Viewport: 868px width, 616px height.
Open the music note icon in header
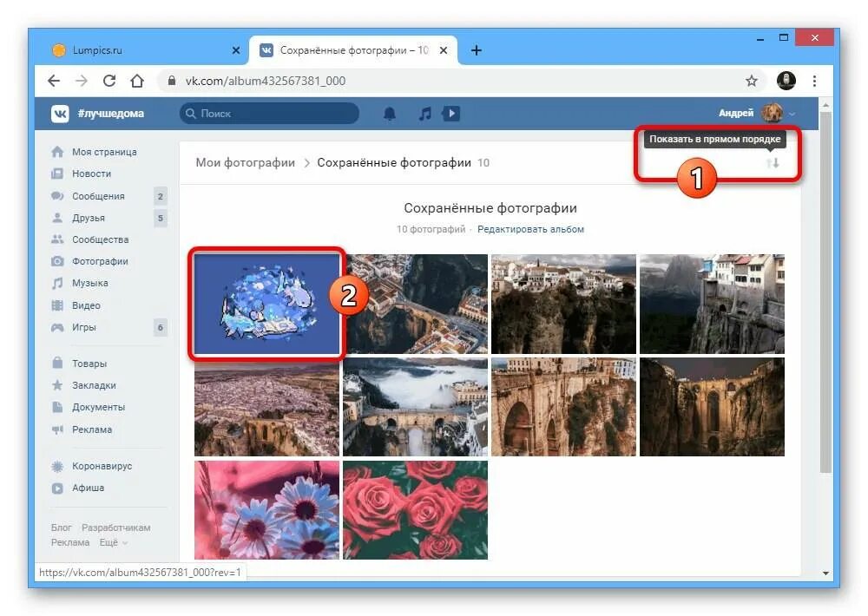[x=424, y=114]
